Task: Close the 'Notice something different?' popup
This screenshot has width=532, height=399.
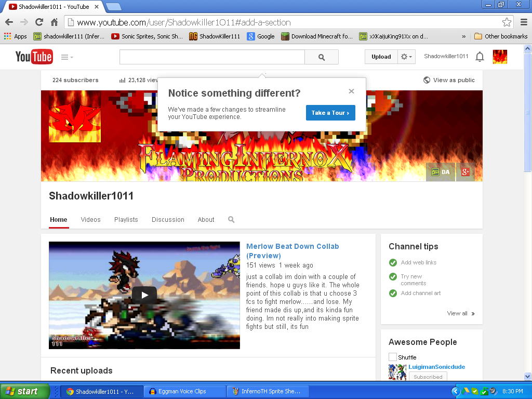Action: 352,91
